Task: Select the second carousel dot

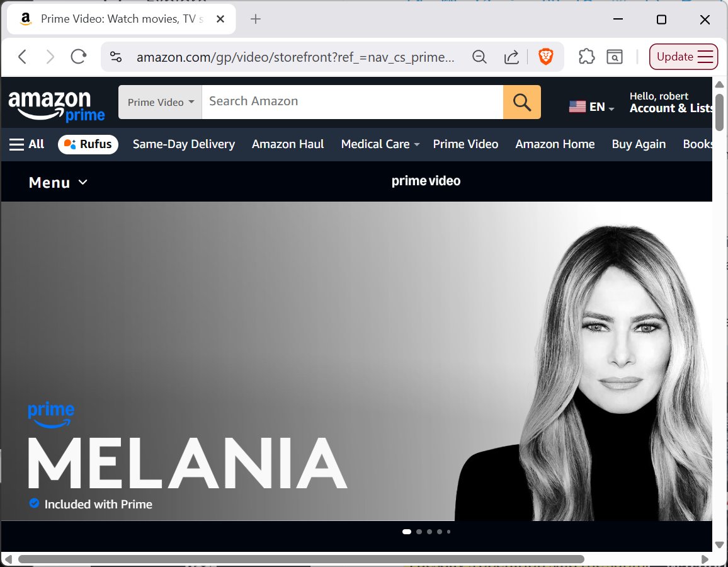Action: pyautogui.click(x=419, y=532)
